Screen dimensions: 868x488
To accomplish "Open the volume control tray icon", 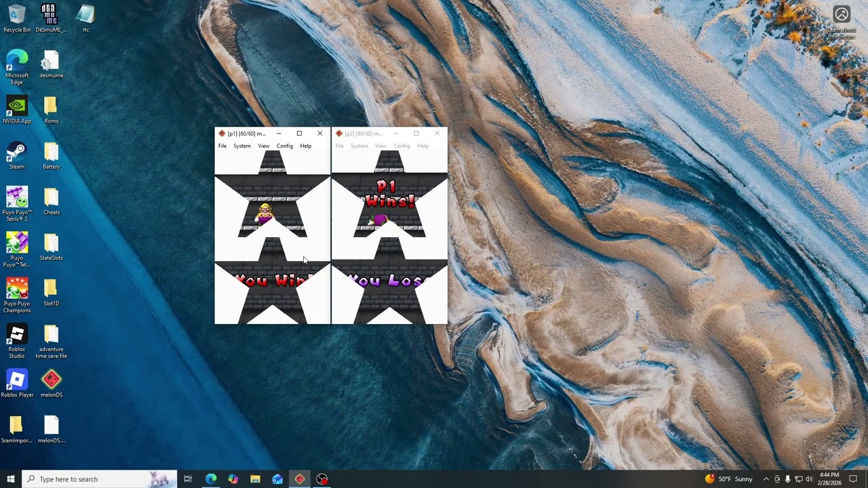I will 809,479.
